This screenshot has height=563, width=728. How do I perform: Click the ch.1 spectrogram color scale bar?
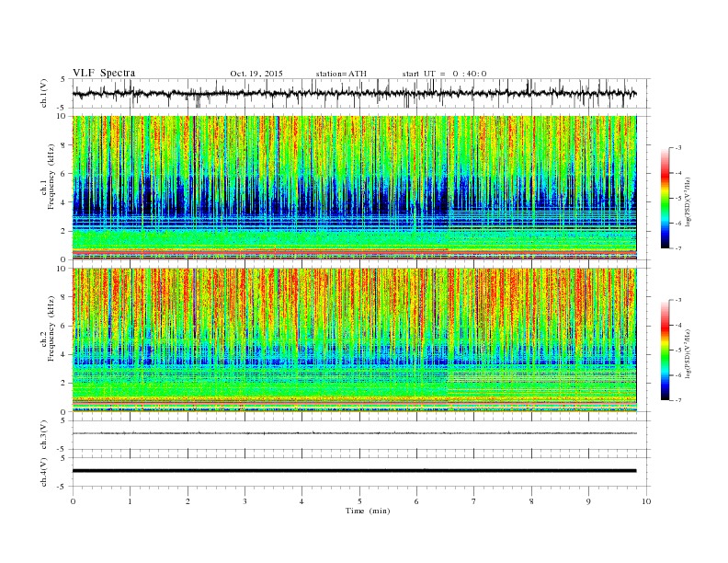click(665, 198)
